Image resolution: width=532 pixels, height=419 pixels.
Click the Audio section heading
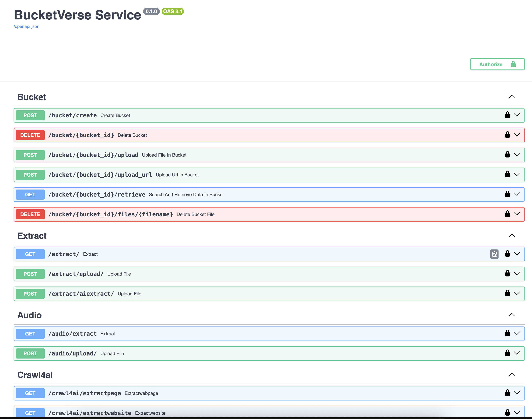(x=30, y=315)
